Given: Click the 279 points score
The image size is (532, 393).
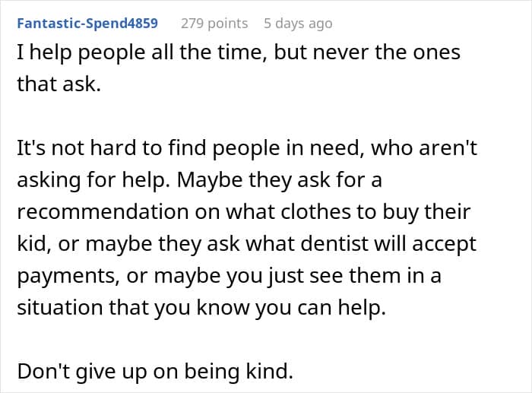Looking at the screenshot, I should tap(214, 24).
